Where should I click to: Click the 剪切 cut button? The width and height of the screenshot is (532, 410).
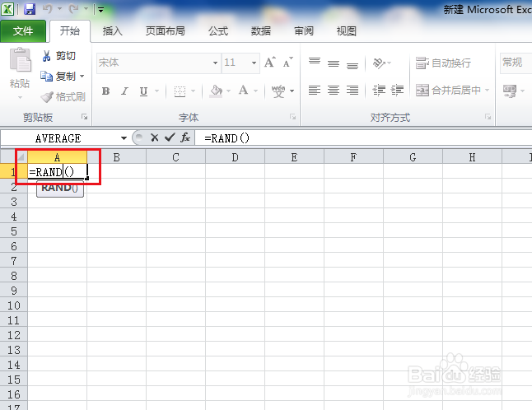pos(58,56)
